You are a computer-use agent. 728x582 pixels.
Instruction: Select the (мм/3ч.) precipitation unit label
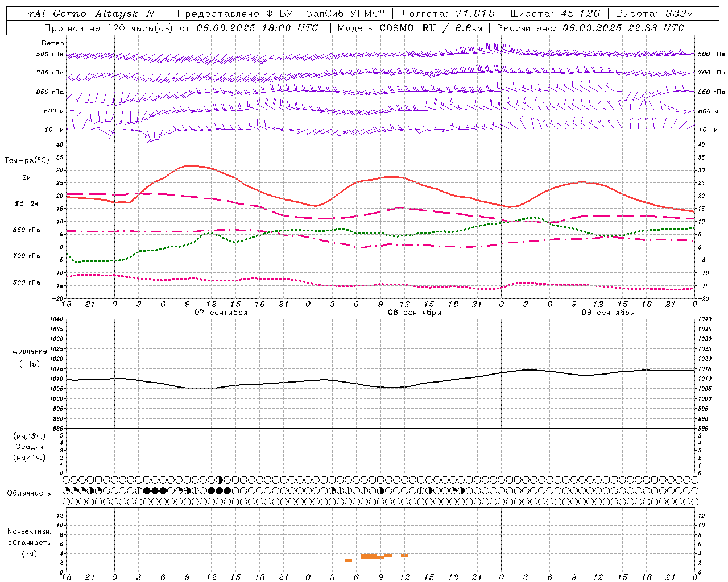[x=30, y=436]
